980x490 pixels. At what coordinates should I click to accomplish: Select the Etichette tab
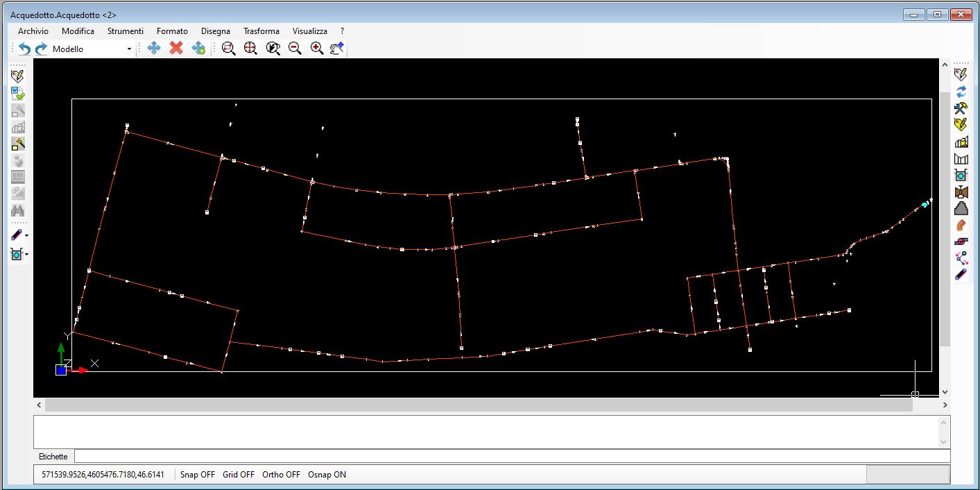click(53, 457)
